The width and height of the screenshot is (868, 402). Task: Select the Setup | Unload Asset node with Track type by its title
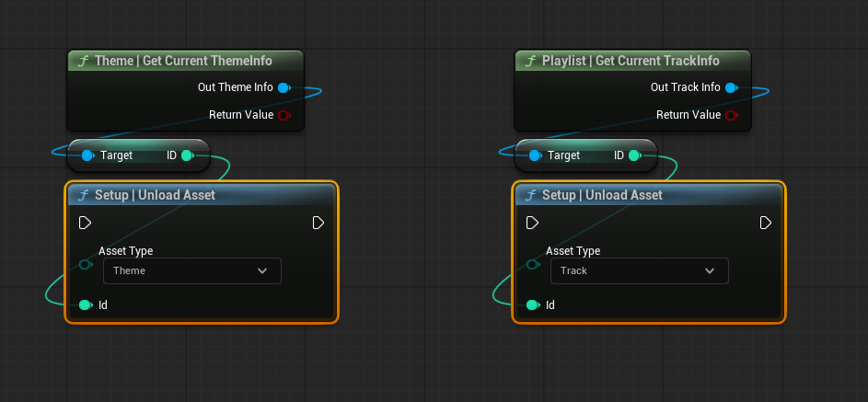coord(602,195)
